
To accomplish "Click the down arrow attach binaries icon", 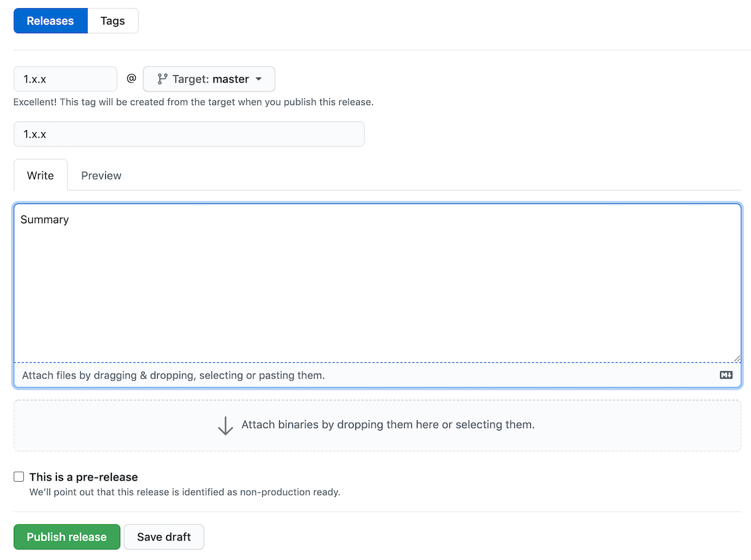I will [225, 425].
